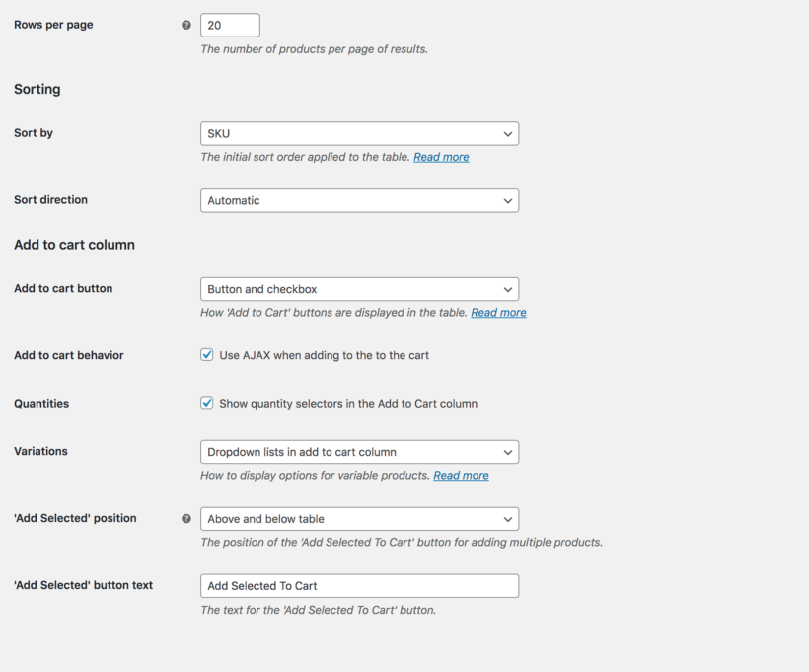Select the text Add Selected To Cart
809x672 pixels.
tap(260, 585)
